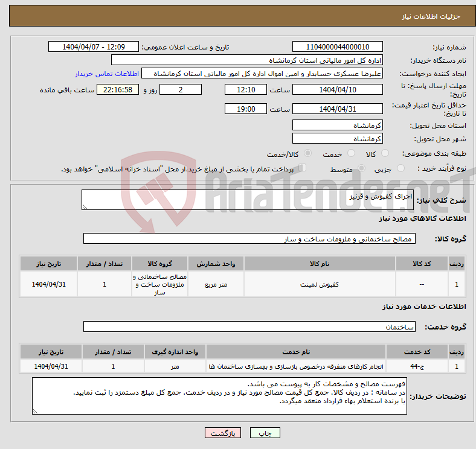The width and height of the screenshot is (476, 449).
Task: Click the deadline time 12:10 field
Action: 246,89
